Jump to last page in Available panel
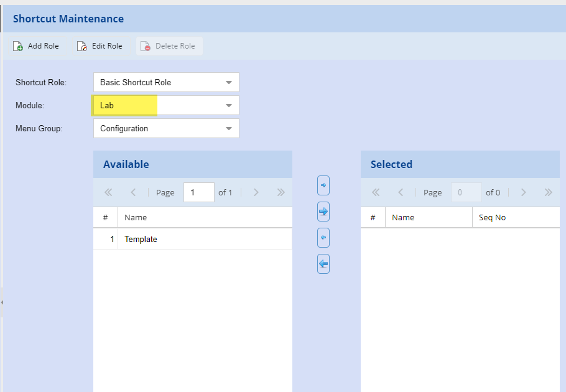This screenshot has width=566, height=392. (281, 192)
